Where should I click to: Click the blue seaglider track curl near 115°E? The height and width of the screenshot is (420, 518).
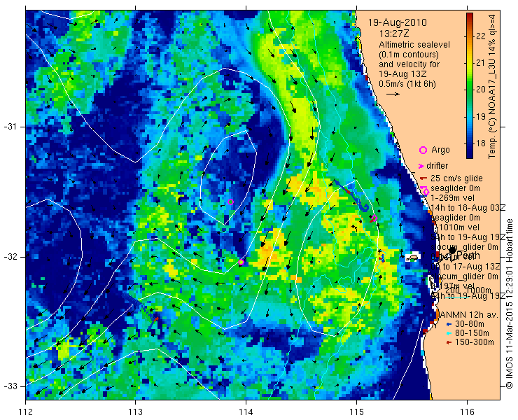(365, 207)
